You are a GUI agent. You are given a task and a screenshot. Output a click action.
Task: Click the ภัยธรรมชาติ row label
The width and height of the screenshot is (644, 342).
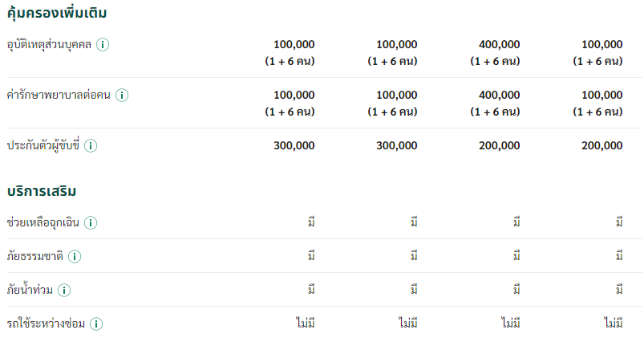click(x=35, y=256)
